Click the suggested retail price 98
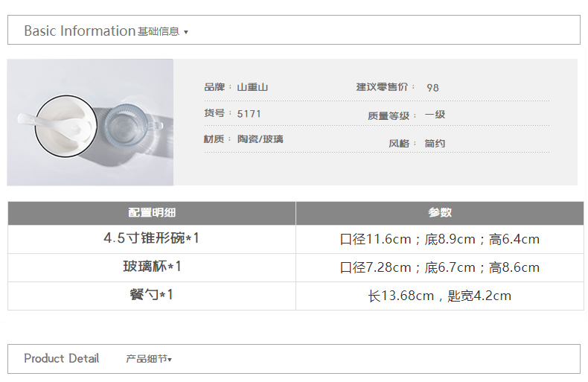Screen dimensions: 588x382 432,88
